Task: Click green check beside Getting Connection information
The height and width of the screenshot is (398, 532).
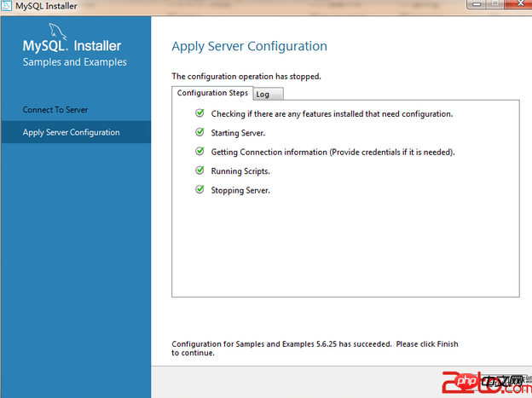Action: point(199,151)
